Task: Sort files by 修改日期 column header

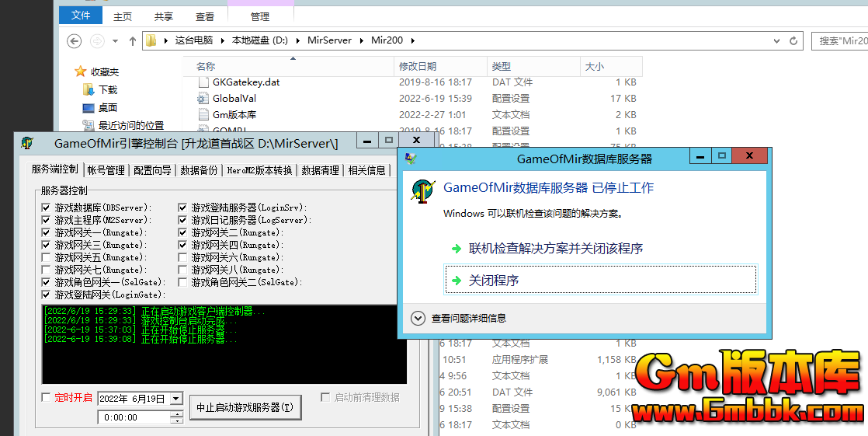Action: click(x=441, y=67)
